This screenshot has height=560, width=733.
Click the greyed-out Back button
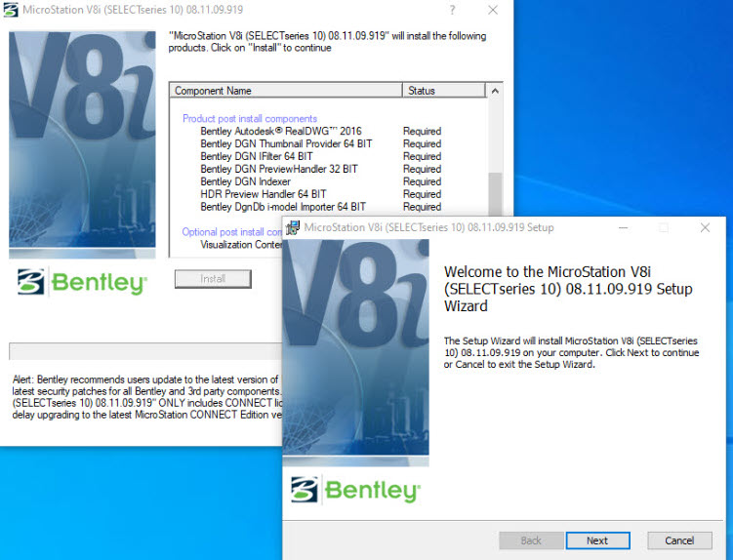click(531, 540)
